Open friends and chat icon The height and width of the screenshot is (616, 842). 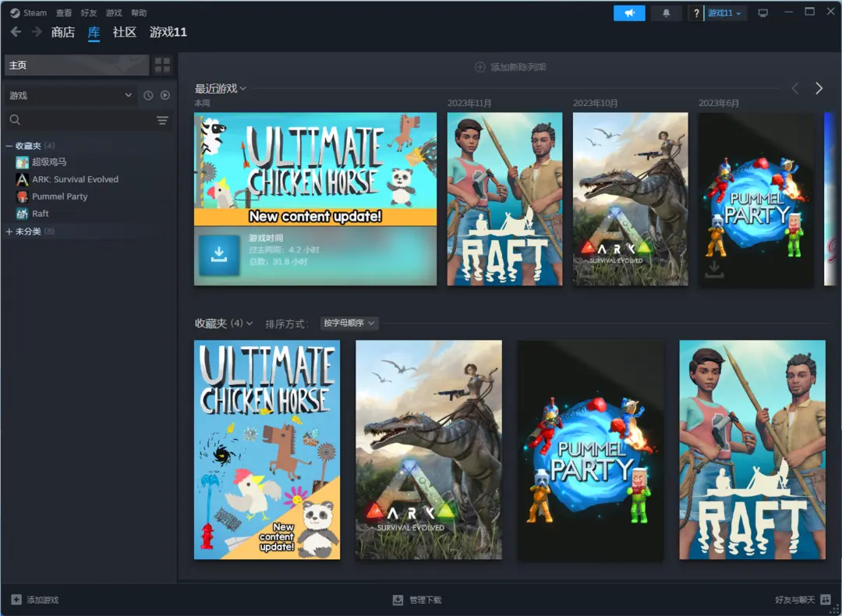click(826, 600)
